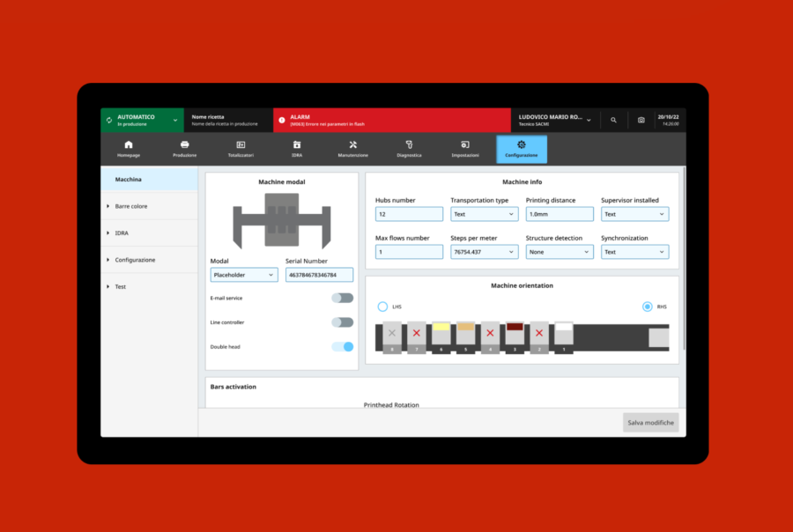793x532 pixels.
Task: Open the Transportation type dropdown
Action: pyautogui.click(x=484, y=214)
